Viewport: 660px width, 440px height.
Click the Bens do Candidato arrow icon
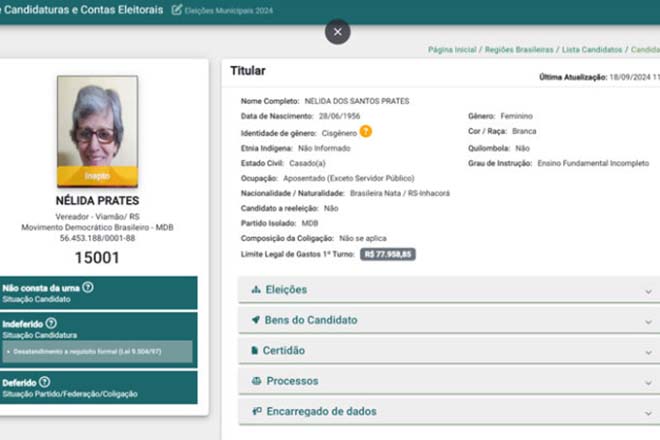(255, 320)
